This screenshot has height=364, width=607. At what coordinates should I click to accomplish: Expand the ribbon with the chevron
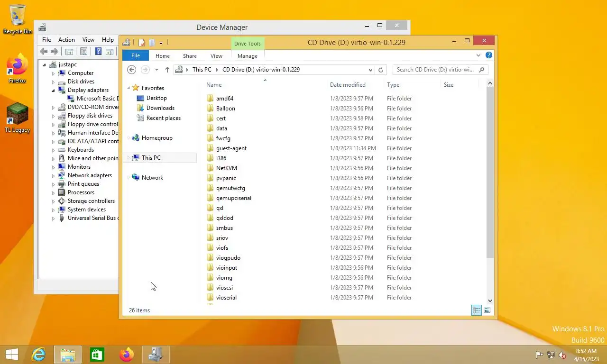pos(478,55)
